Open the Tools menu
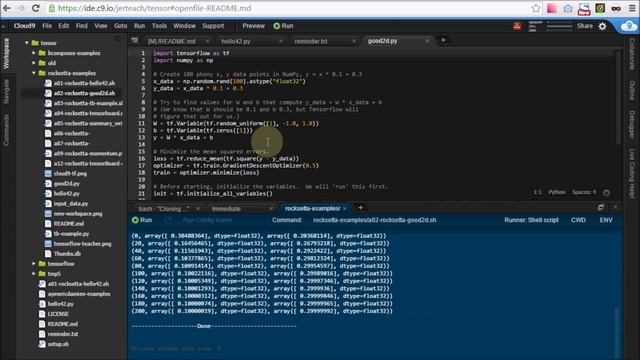This screenshot has height=360, width=640. (x=159, y=26)
